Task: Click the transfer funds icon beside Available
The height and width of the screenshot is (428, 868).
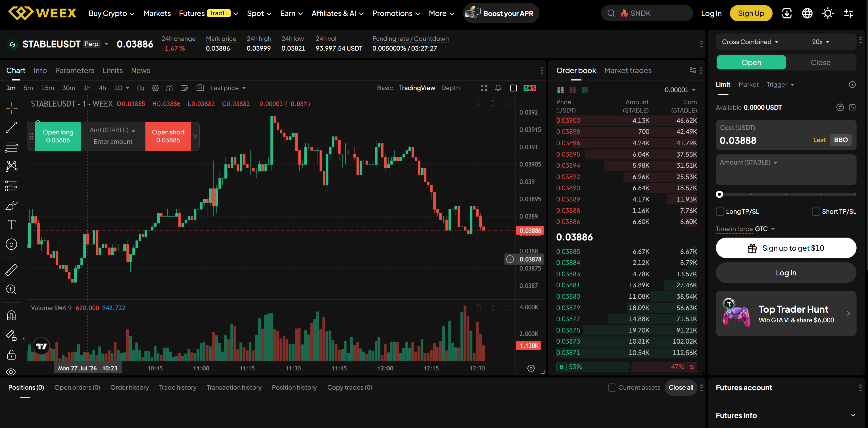Action: [x=840, y=107]
